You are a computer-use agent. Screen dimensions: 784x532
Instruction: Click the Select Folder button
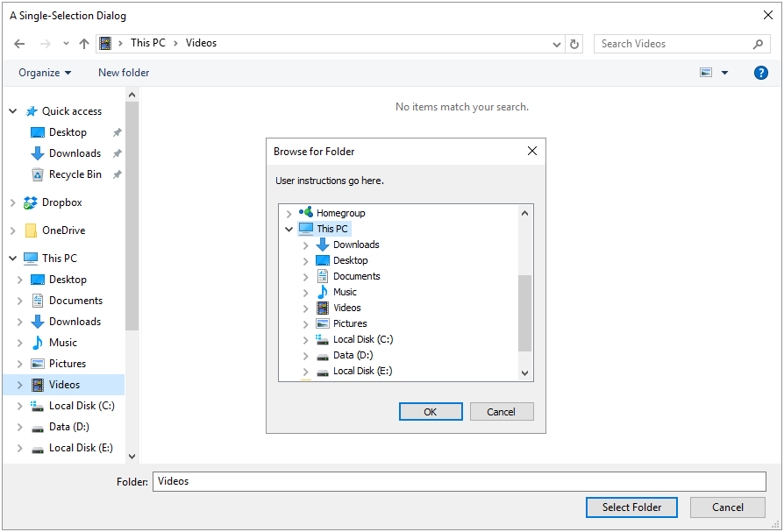click(x=631, y=507)
